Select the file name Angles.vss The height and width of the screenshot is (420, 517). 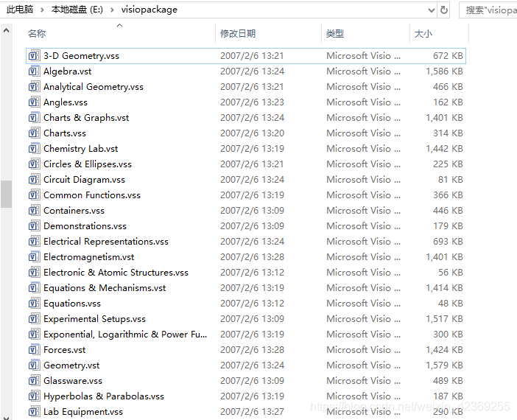[66, 102]
